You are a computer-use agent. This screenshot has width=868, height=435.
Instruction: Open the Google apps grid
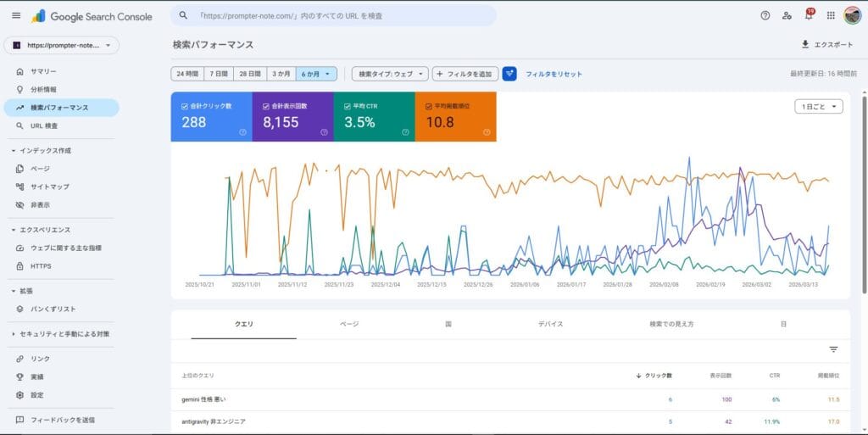click(x=831, y=15)
